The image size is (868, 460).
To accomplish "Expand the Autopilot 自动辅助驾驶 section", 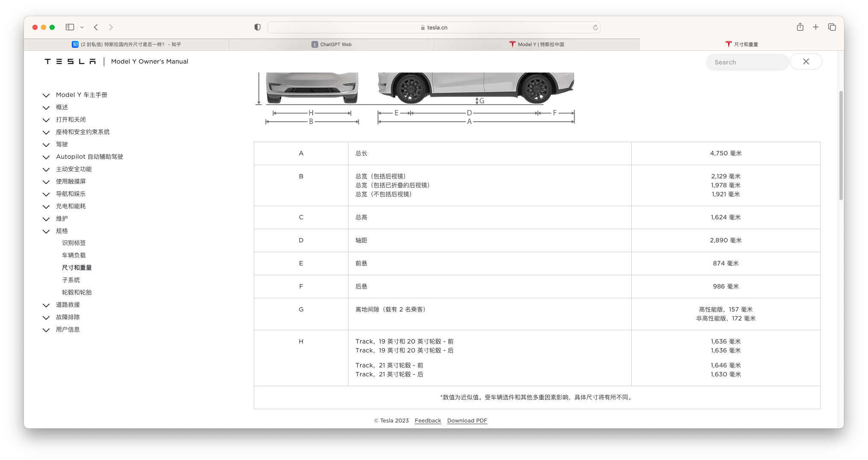I will point(46,157).
